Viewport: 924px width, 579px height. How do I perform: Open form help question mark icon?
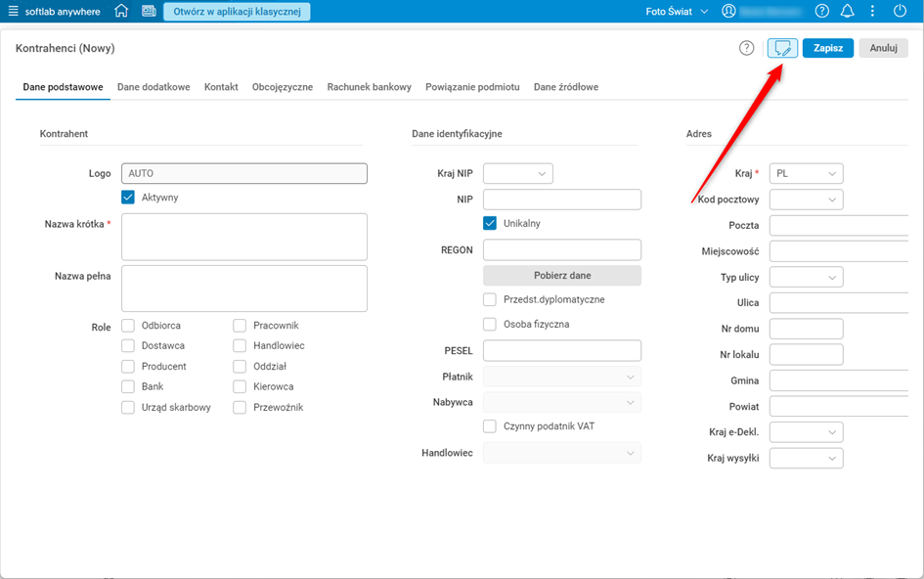click(747, 48)
